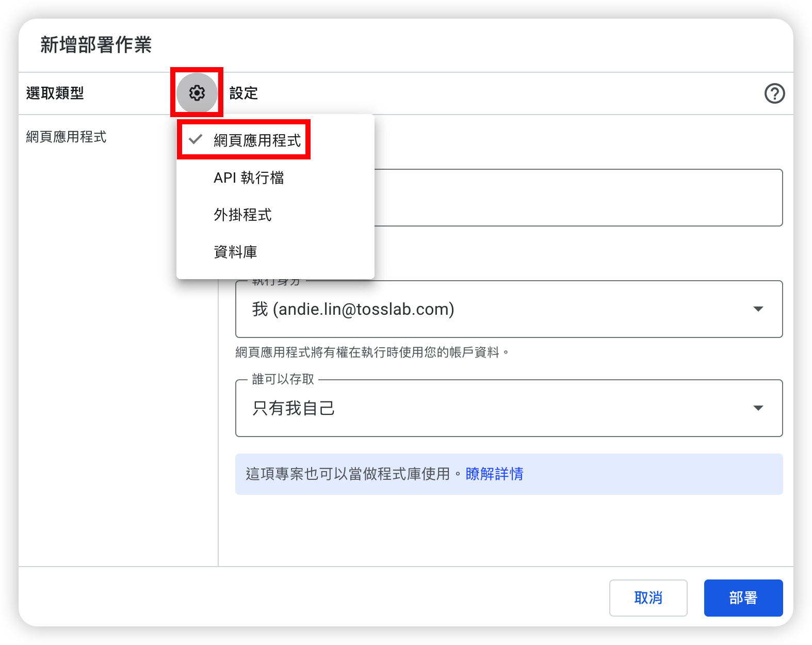
Task: Open the 瞭解詳情 link
Action: [494, 474]
